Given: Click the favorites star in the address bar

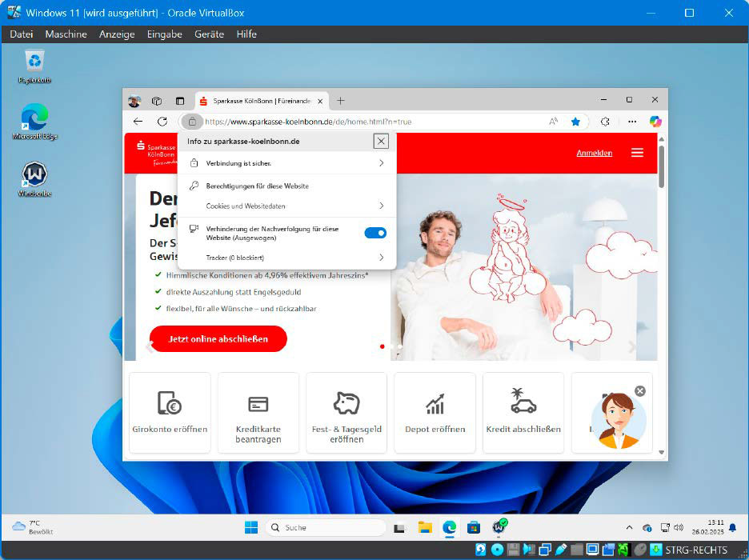Looking at the screenshot, I should pos(575,122).
